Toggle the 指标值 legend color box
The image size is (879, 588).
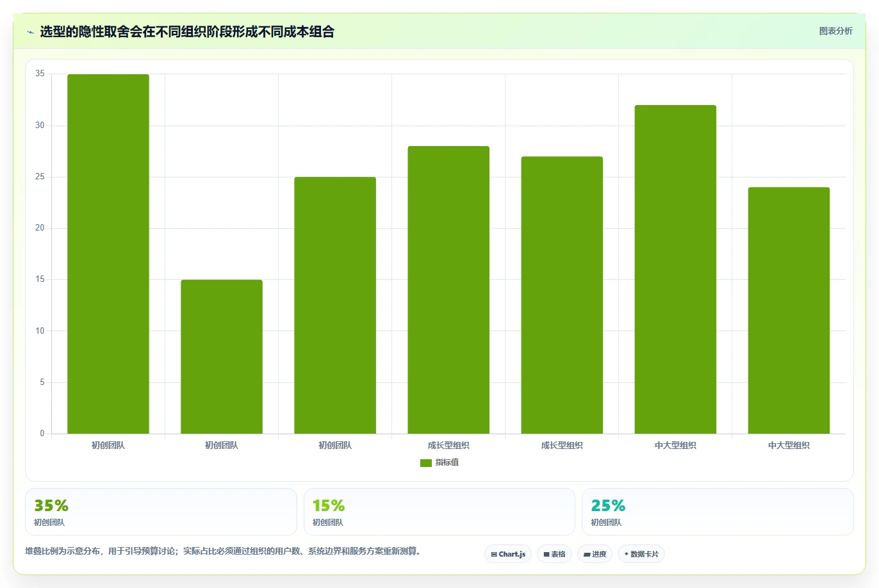tap(426, 463)
